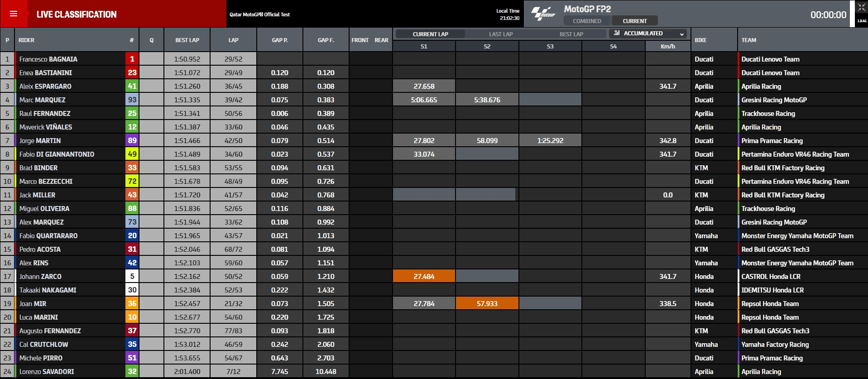Click rider name Francesco BAGNAIA
The image size is (868, 379).
click(48, 59)
